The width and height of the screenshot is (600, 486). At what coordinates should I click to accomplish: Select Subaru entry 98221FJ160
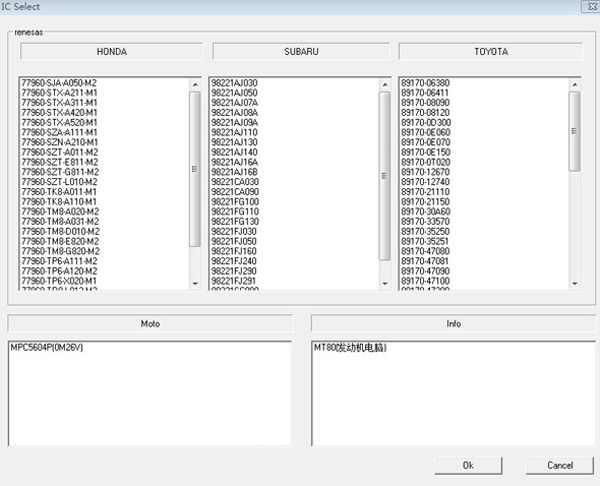[x=234, y=251]
